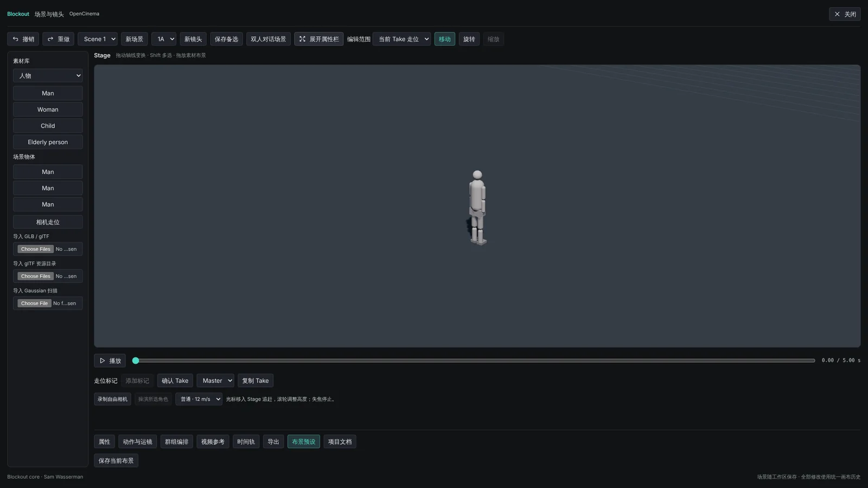The height and width of the screenshot is (488, 868).
Task: Toggle the move (移动) transform mode
Action: [x=444, y=39]
